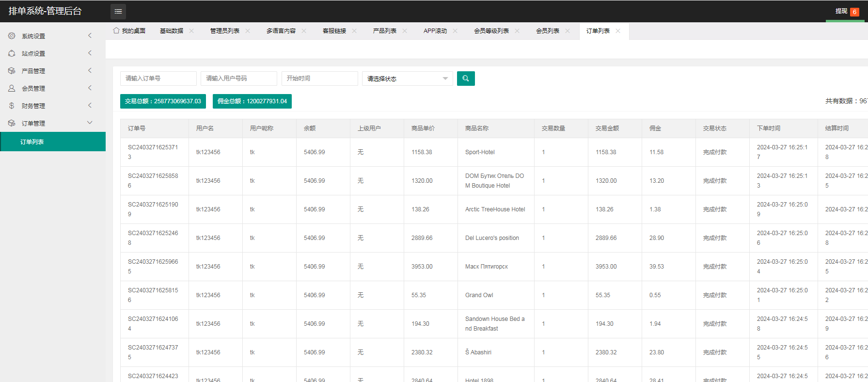Close the 会员等级列表 tab

(517, 31)
